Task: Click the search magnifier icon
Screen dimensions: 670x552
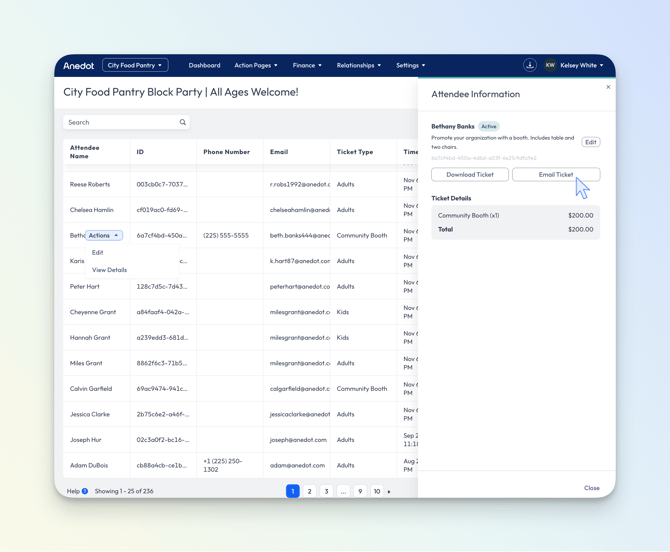Action: click(x=183, y=122)
